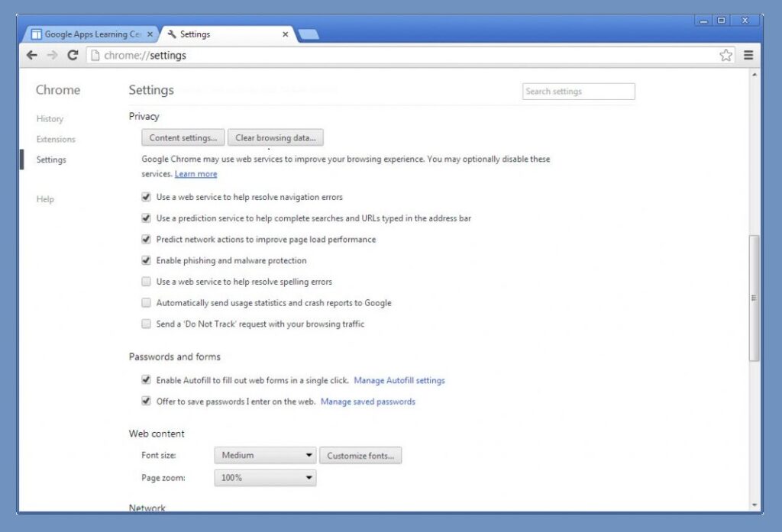Viewport: 782px width, 532px height.
Task: Open History in the Chrome sidebar
Action: (50, 118)
